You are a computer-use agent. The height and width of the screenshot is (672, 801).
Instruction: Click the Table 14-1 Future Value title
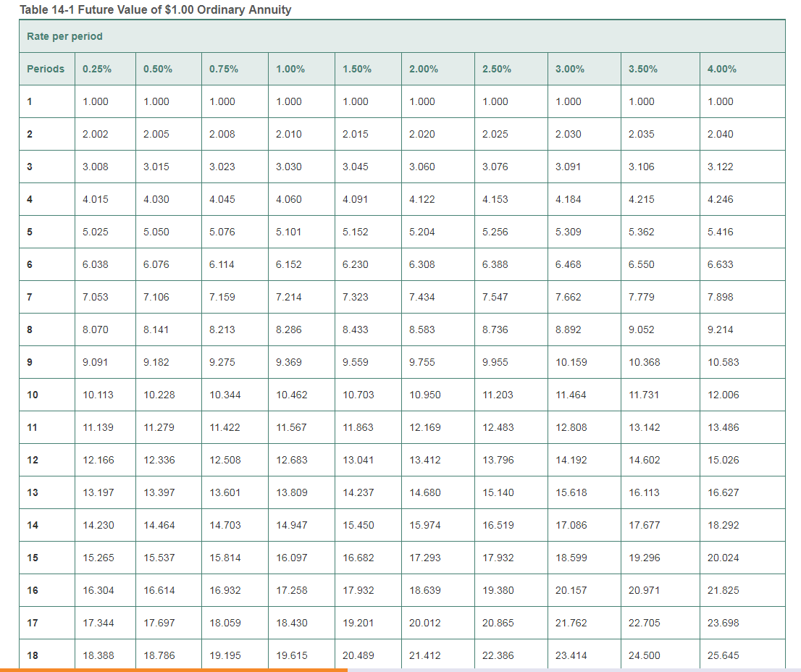click(x=155, y=9)
